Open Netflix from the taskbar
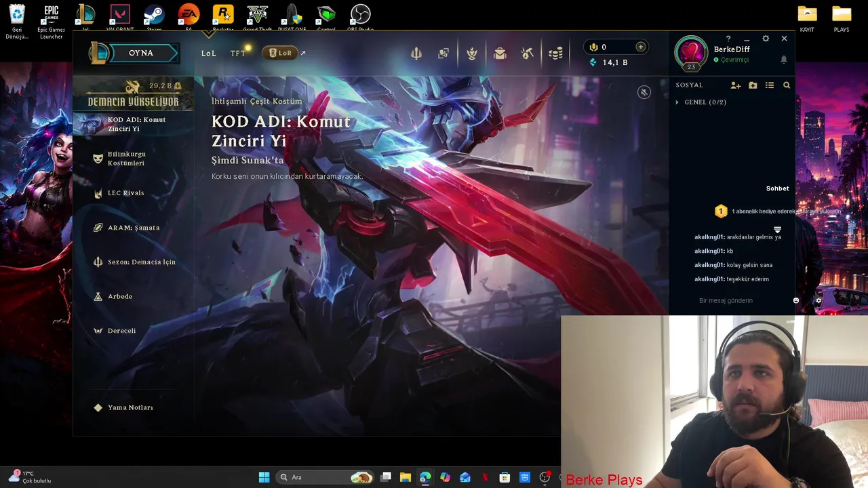 (x=485, y=477)
